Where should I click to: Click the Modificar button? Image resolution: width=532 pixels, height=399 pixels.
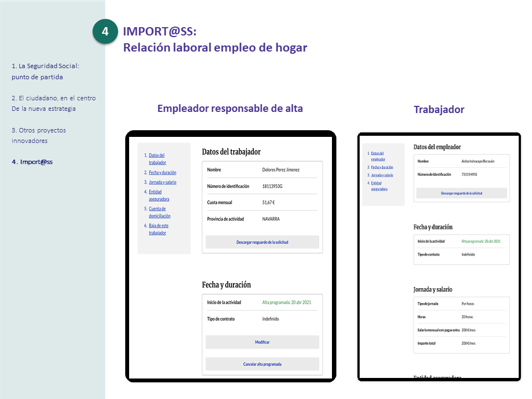pos(262,342)
